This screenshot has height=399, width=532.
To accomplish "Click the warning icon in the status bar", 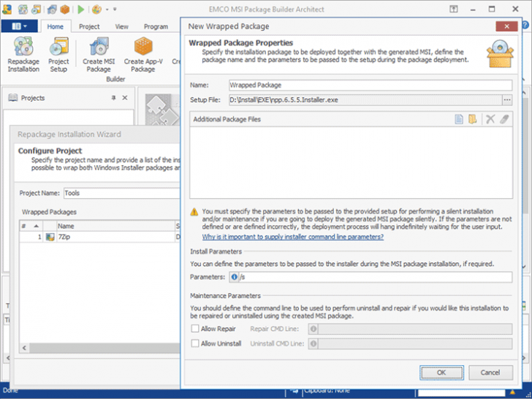I will pos(512,392).
